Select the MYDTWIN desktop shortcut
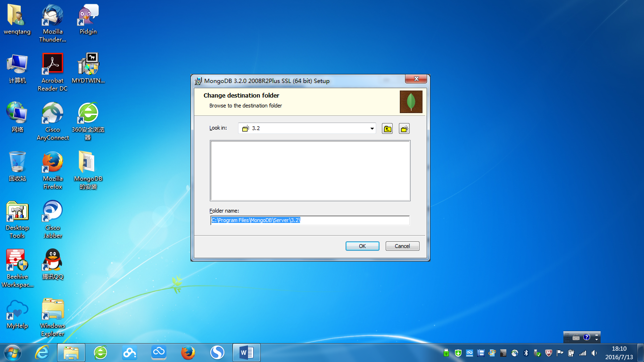644x362 pixels. coord(88,69)
